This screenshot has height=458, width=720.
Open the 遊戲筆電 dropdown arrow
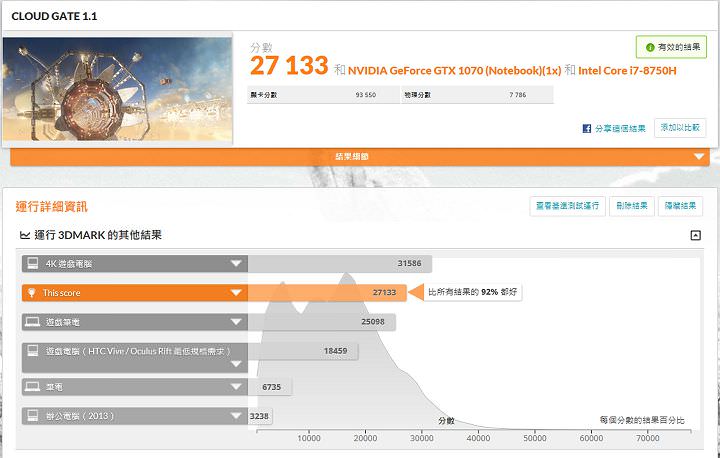pyautogui.click(x=236, y=323)
